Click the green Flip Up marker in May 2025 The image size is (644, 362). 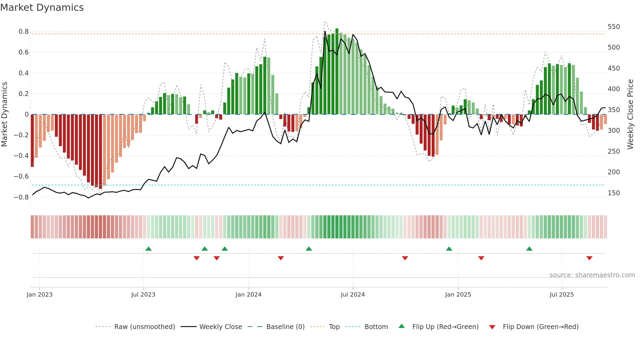(x=529, y=249)
